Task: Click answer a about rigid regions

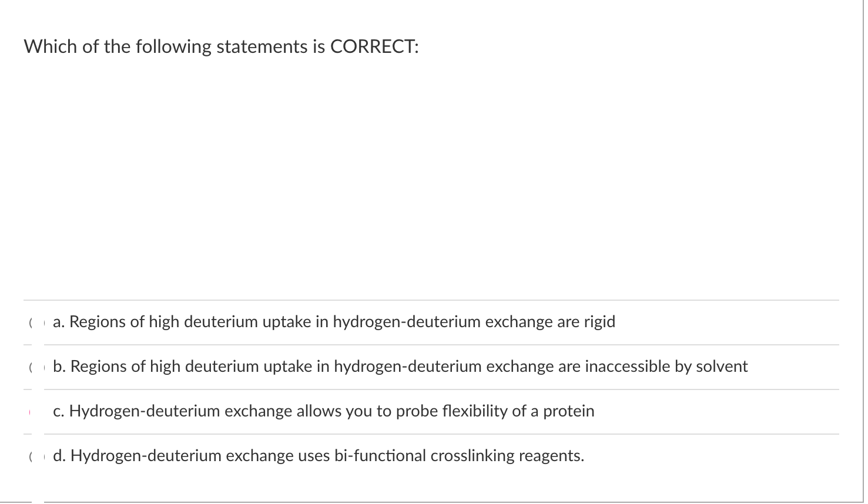Action: coord(334,322)
